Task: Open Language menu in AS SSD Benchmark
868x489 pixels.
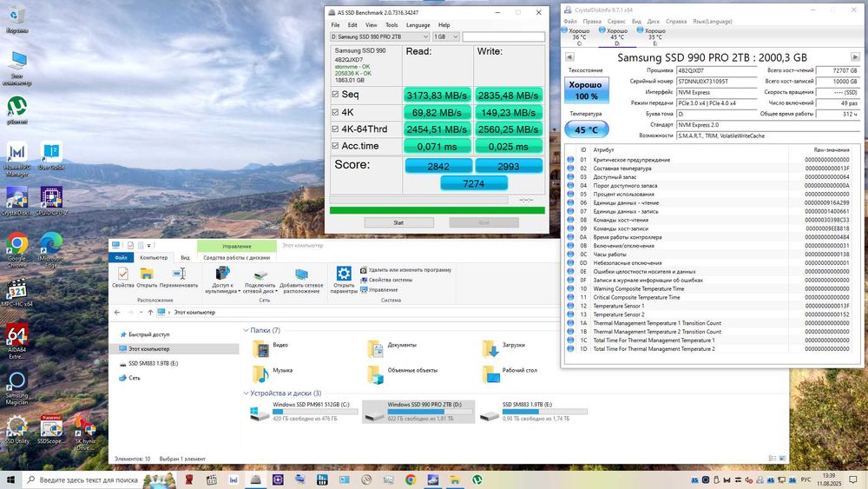Action: [418, 25]
